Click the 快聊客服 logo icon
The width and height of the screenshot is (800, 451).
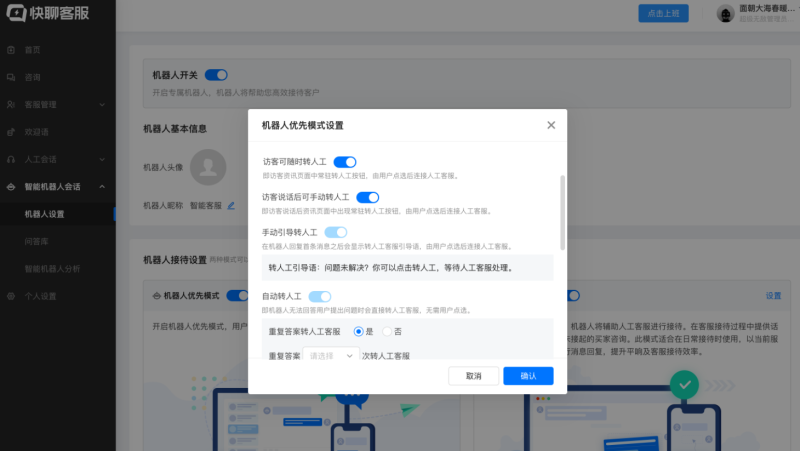(x=16, y=13)
